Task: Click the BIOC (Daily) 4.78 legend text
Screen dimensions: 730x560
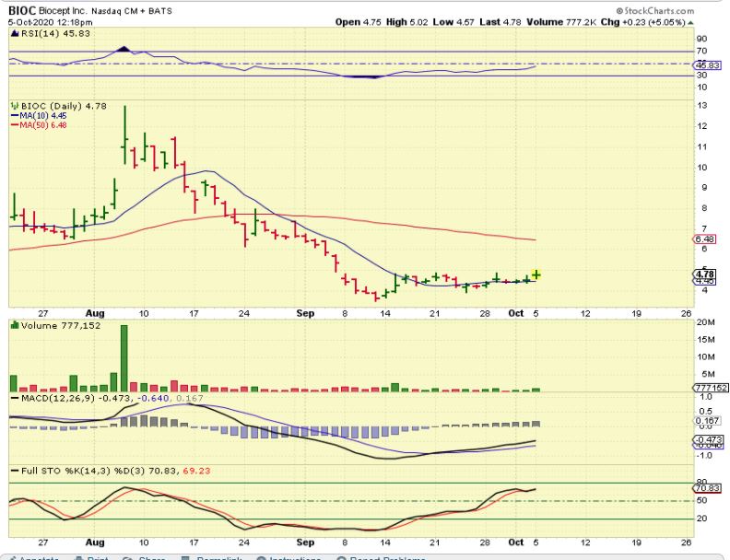Action: pos(64,106)
